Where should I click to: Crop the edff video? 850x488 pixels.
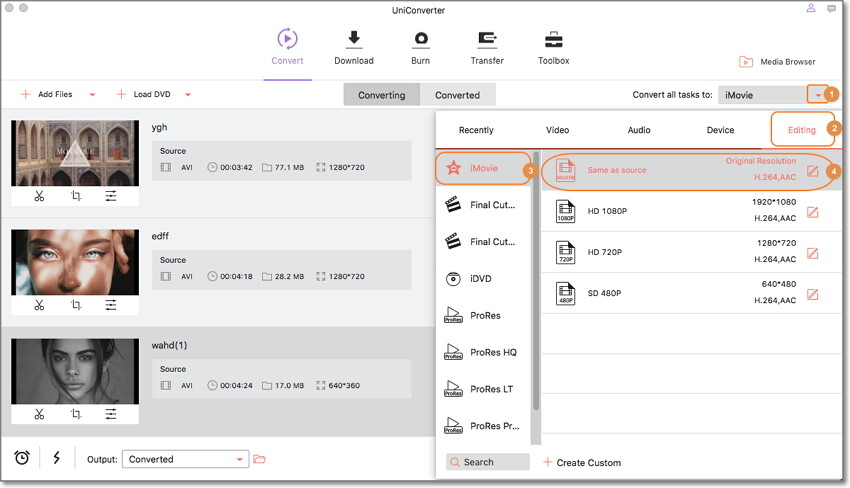pos(76,305)
